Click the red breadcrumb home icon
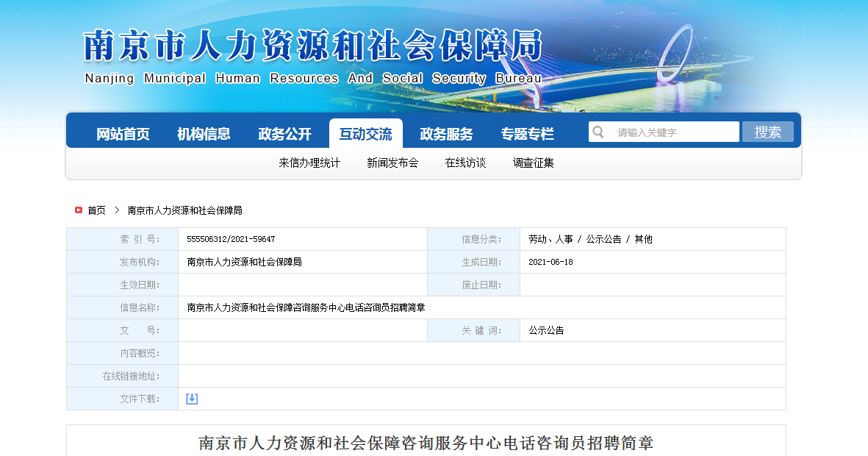 [x=79, y=210]
